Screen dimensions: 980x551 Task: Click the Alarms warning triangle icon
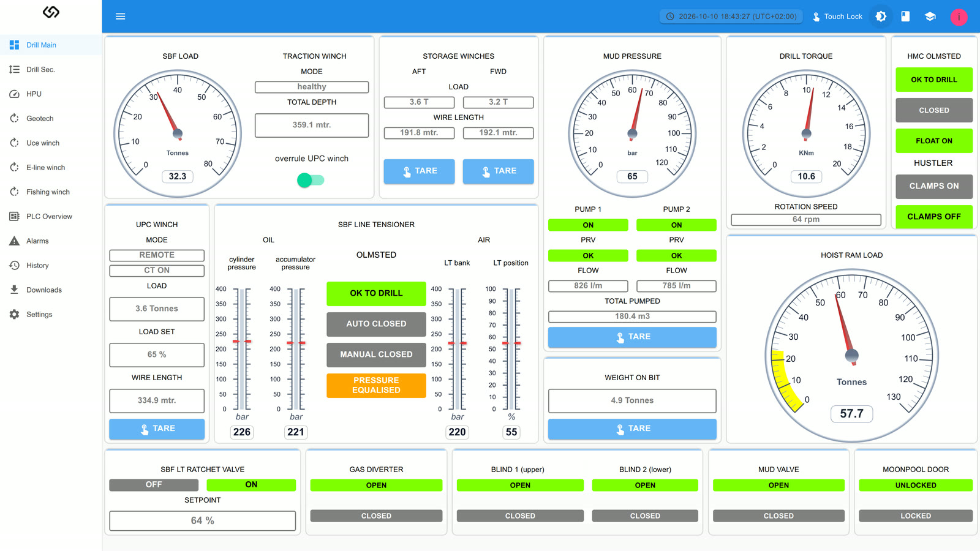(x=14, y=241)
